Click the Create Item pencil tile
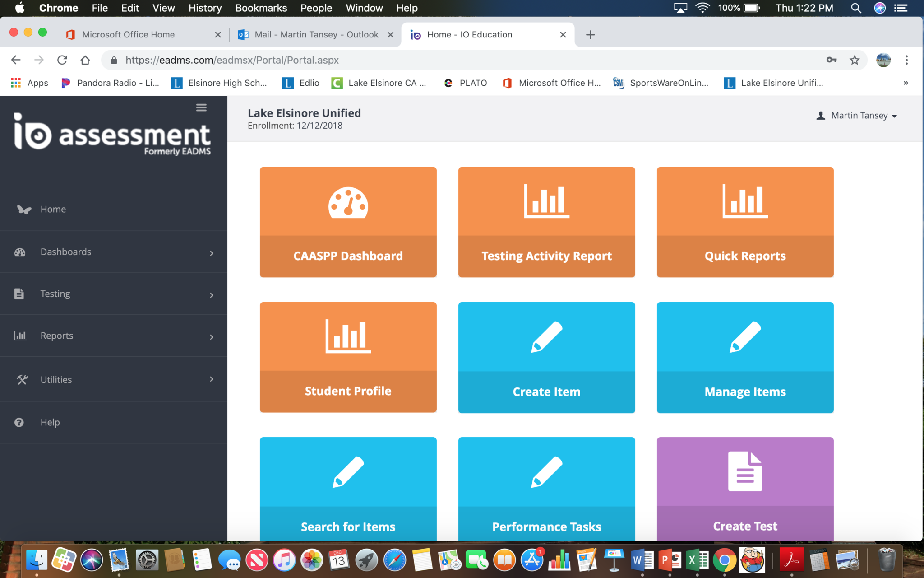The height and width of the screenshot is (578, 924). point(546,357)
